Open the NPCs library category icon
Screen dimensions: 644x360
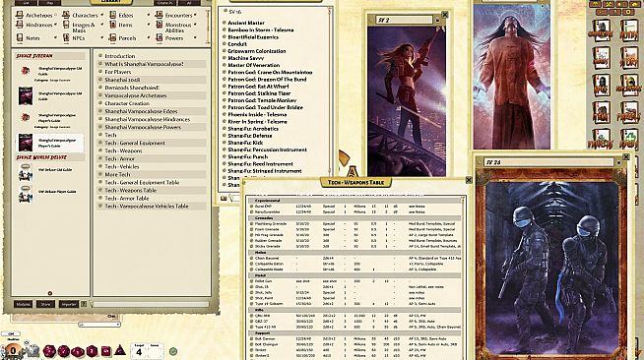pyautogui.click(x=66, y=37)
